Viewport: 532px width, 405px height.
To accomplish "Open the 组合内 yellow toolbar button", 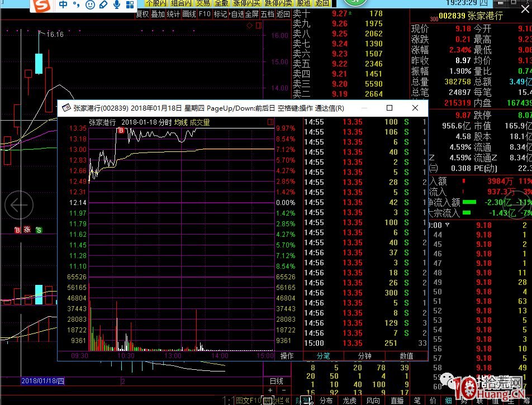I will pyautogui.click(x=181, y=3).
